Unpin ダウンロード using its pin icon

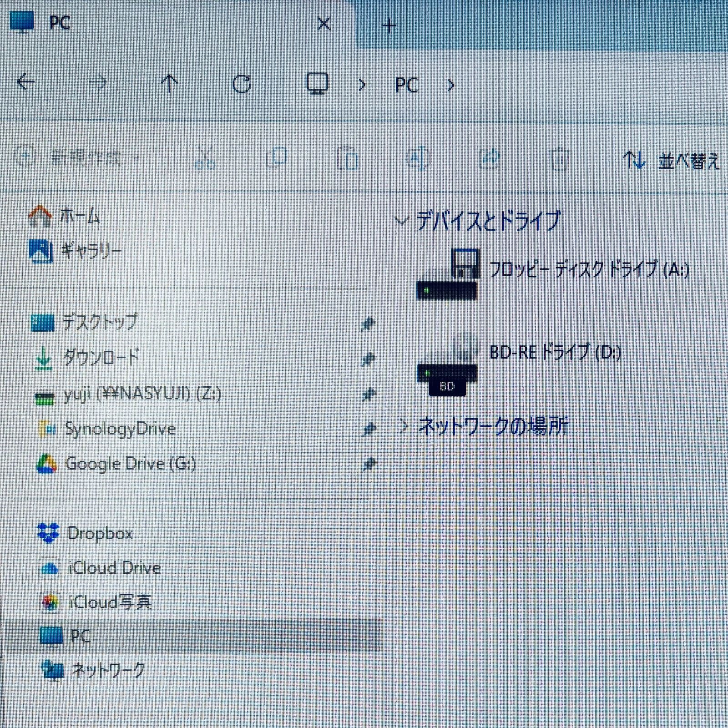point(368,359)
